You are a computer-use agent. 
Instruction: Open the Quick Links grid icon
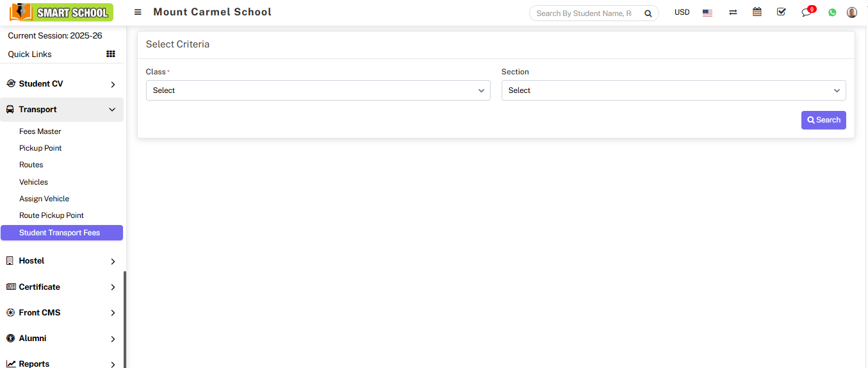110,54
